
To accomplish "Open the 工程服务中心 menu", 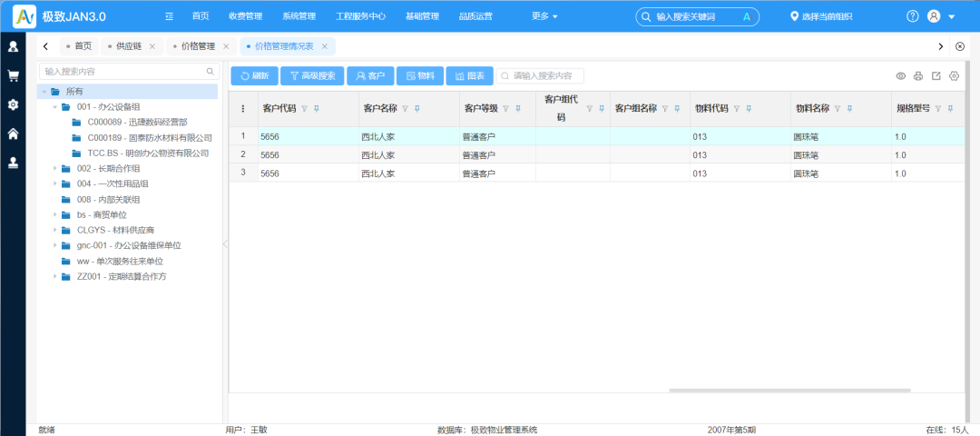I will [360, 16].
